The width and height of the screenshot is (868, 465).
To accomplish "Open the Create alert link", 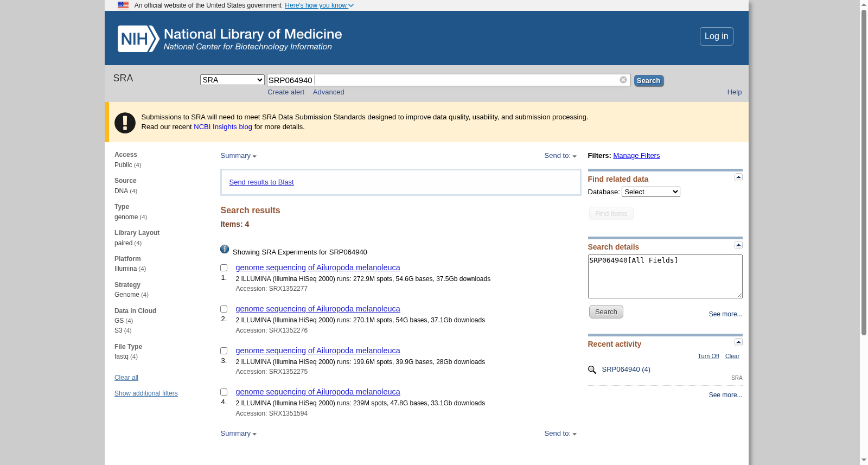I will click(286, 92).
